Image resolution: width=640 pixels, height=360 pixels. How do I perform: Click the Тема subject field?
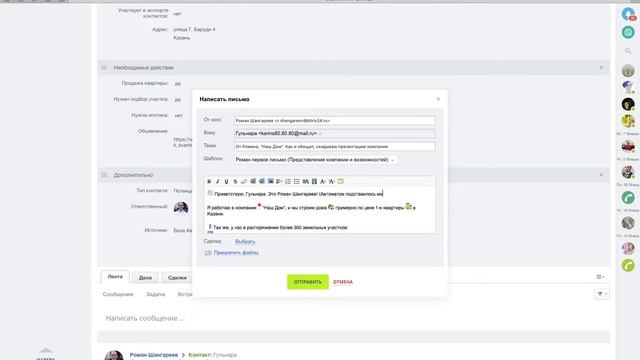334,147
